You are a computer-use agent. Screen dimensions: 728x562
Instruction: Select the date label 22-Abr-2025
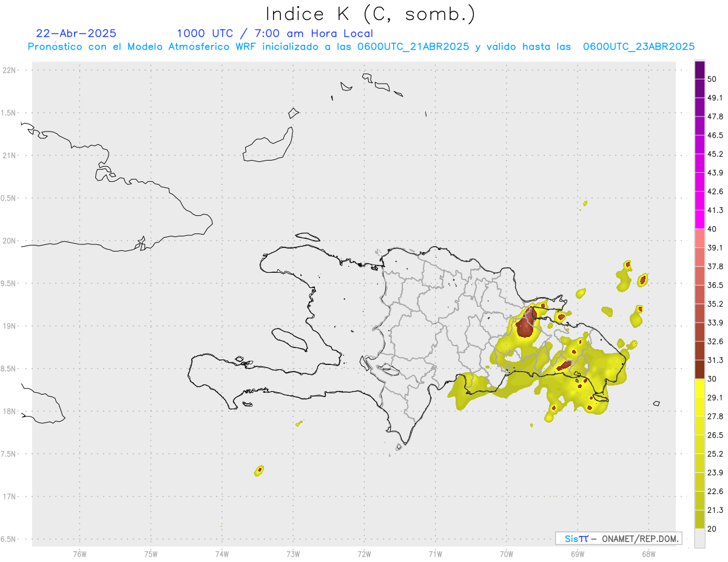76,33
